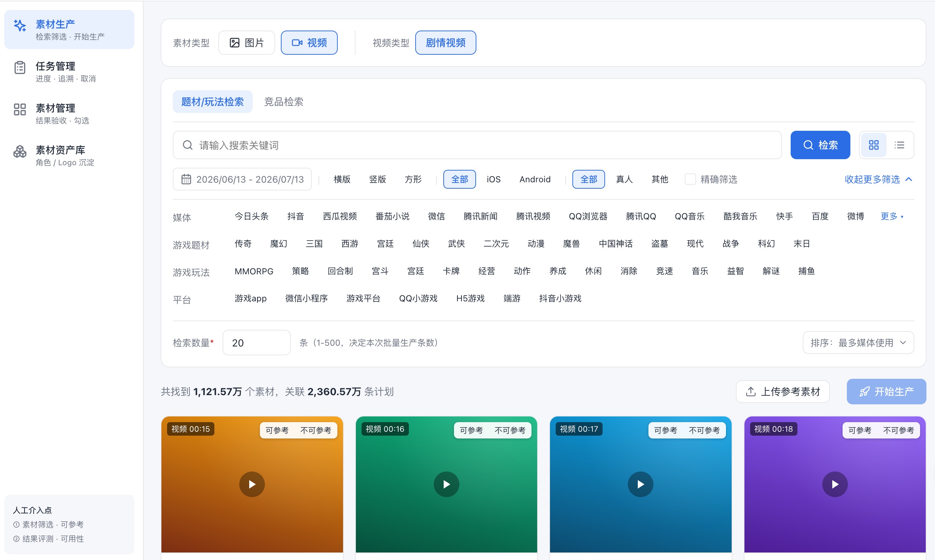The image size is (935, 560).
Task: Select 图片 material type
Action: point(246,43)
